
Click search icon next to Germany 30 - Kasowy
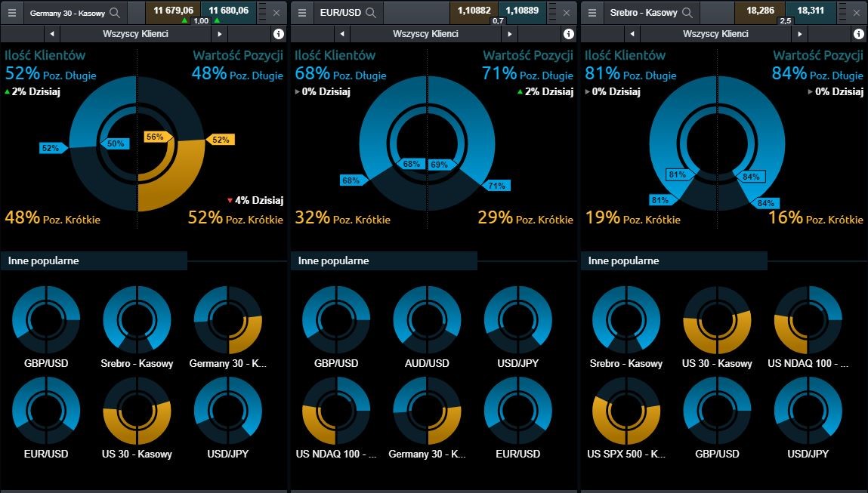click(115, 13)
